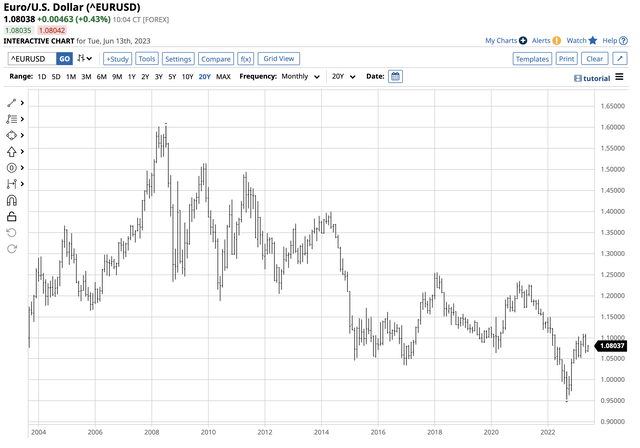
Task: Open the tutorial video link
Action: pos(592,78)
